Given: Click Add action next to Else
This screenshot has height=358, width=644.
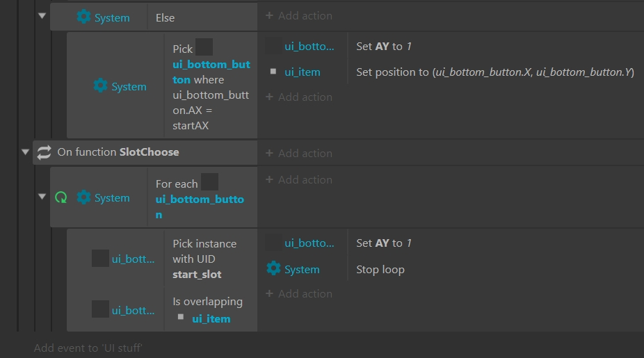Looking at the screenshot, I should tap(299, 15).
